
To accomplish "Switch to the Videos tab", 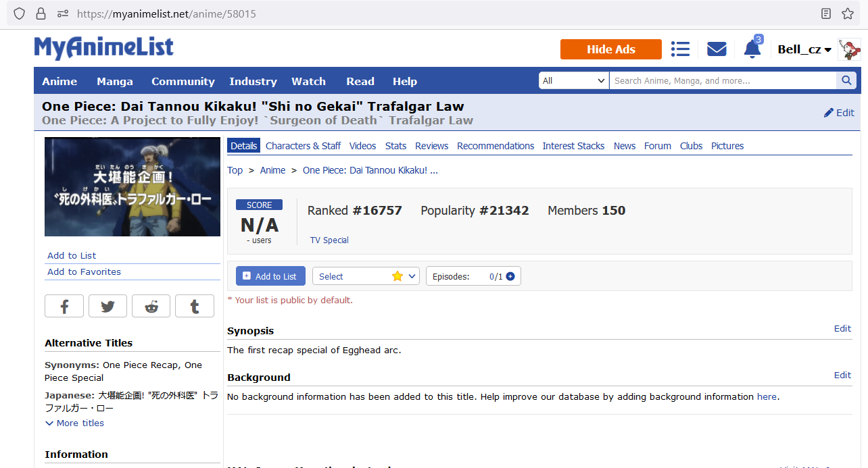I will (x=362, y=146).
